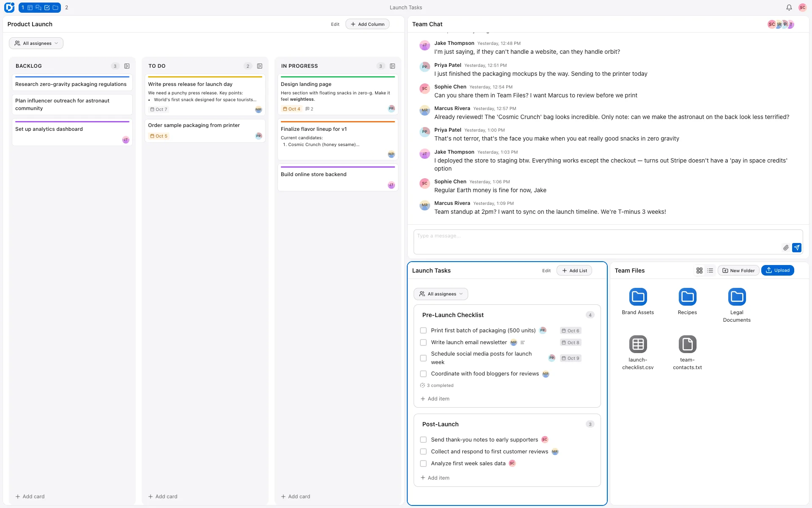Click Edit in Launch Tasks header

tap(546, 271)
